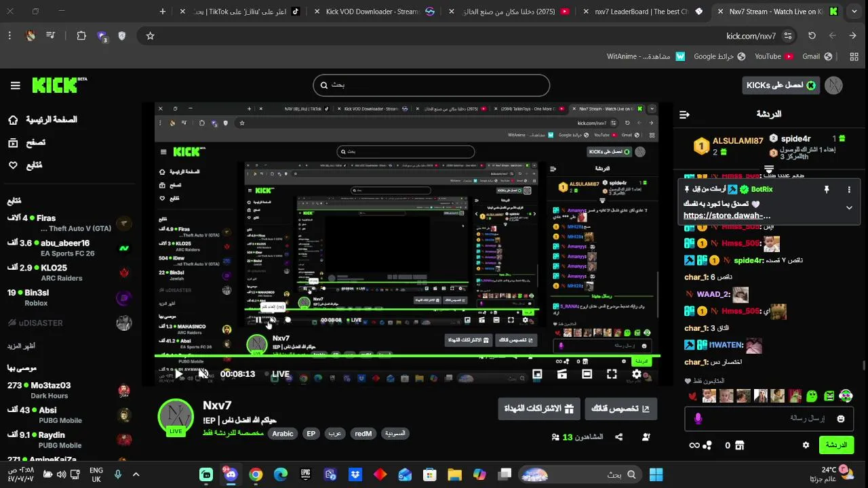Open the emoji picker in chat input
Screen dimensions: 868x488
pos(841,419)
